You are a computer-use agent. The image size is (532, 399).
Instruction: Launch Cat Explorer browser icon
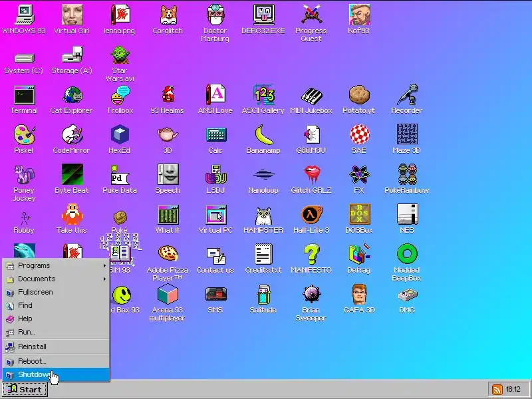tap(72, 95)
